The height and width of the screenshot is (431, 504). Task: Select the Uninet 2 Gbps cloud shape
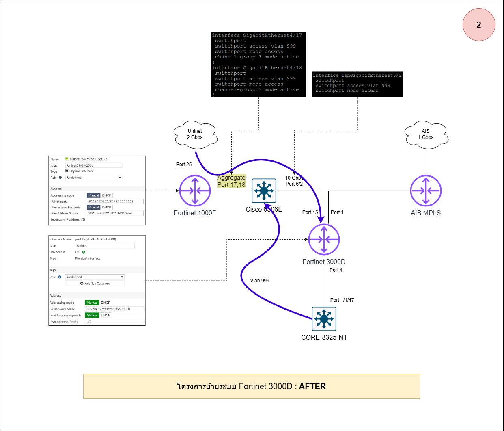click(195, 134)
